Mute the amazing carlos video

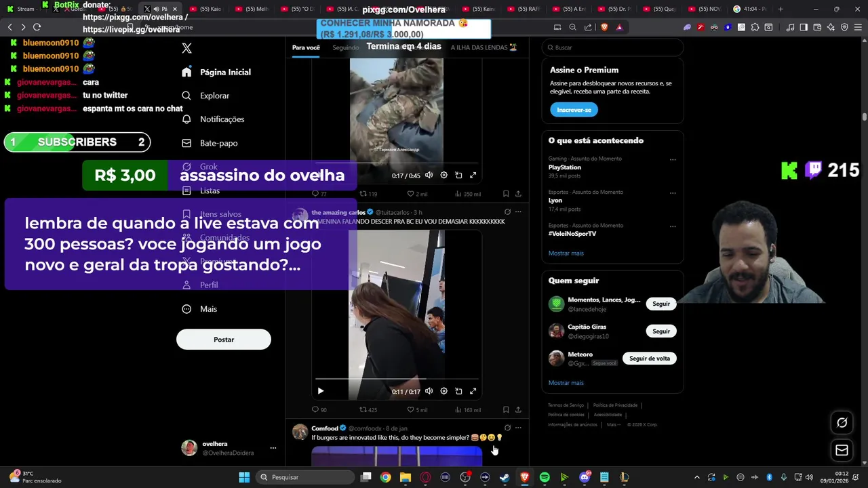(x=429, y=391)
